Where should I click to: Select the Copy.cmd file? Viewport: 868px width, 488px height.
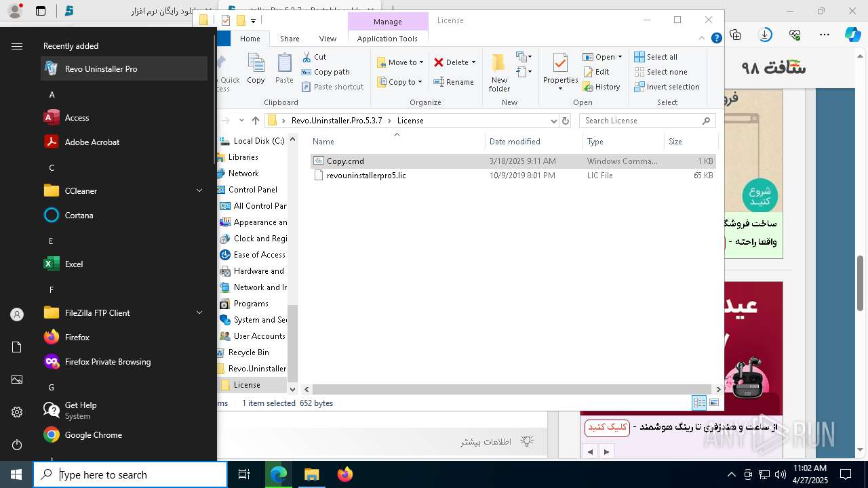click(x=513, y=161)
